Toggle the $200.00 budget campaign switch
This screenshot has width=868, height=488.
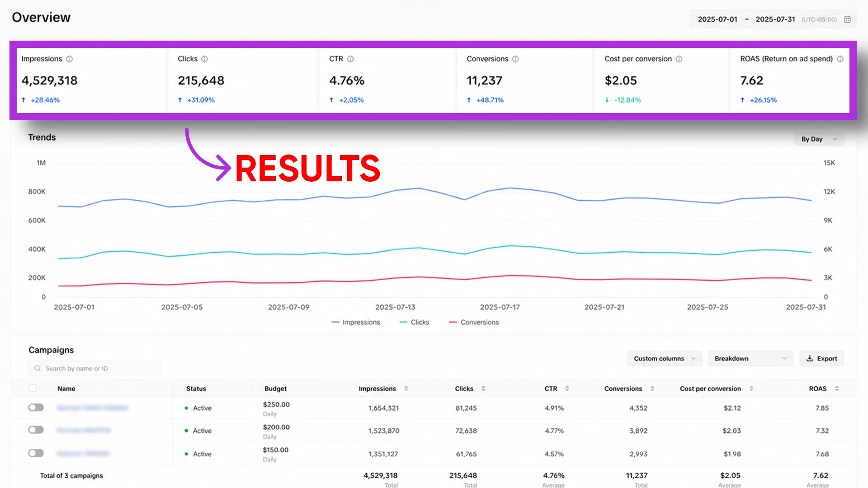36,430
